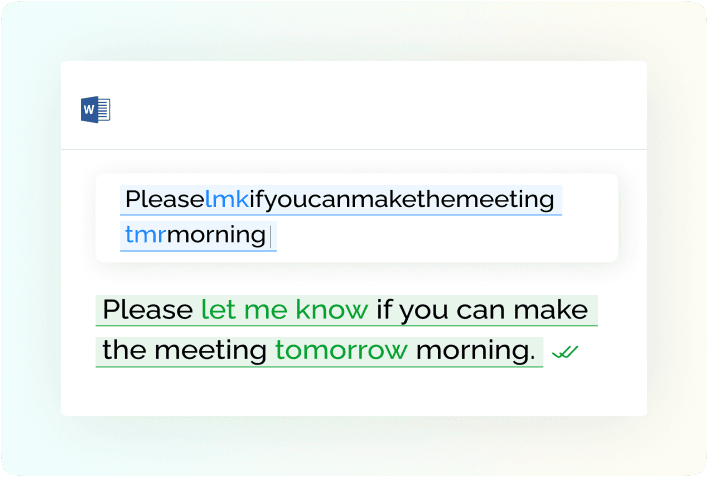
Task: Click "Please" in the corrected sentence
Action: (148, 310)
